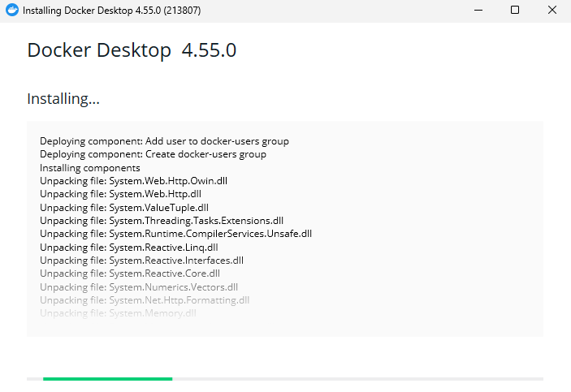571x392 pixels.
Task: Click the System.Web.Http.Owin.dll log entry
Action: (134, 181)
